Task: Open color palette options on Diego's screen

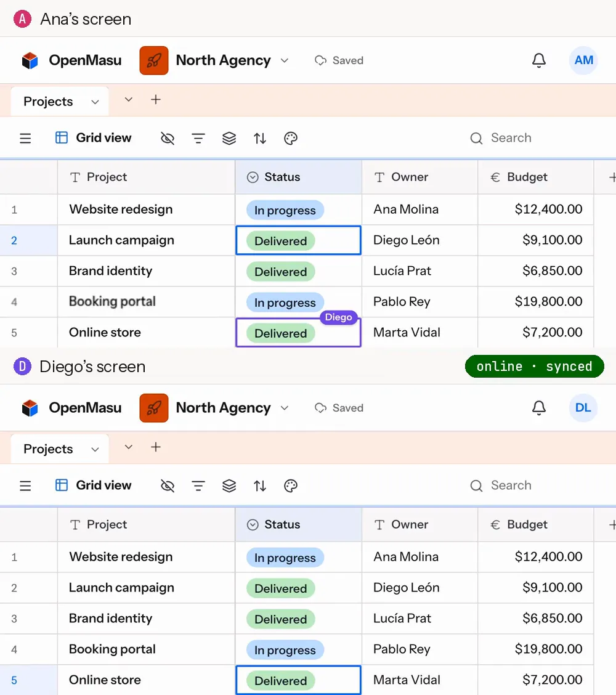Action: pos(291,486)
